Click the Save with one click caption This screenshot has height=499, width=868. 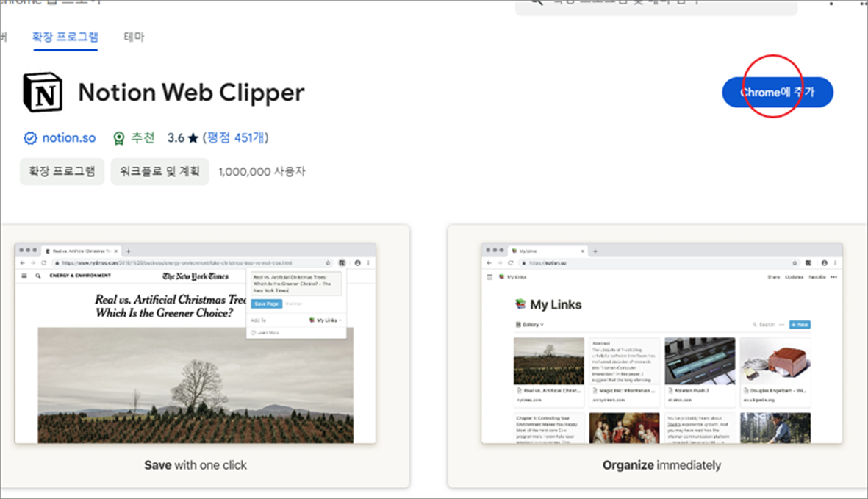tap(196, 465)
